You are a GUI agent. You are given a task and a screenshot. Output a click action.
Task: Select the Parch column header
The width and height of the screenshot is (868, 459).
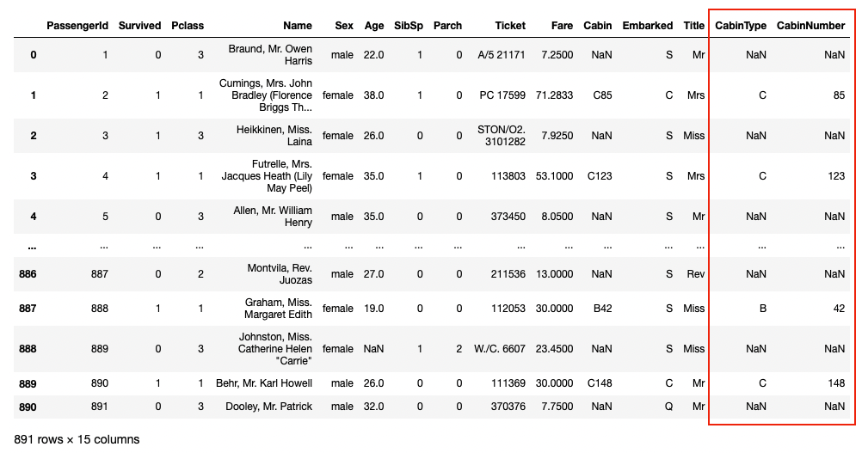447,26
